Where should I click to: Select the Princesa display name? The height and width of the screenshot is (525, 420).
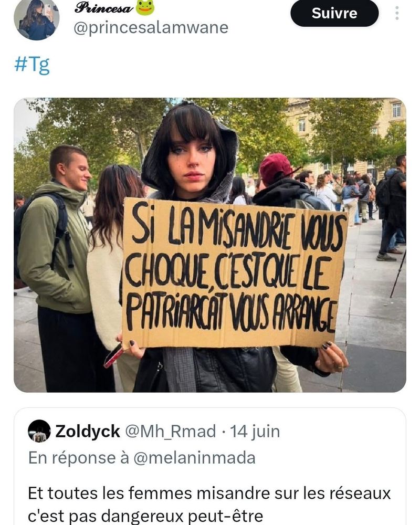104,8
